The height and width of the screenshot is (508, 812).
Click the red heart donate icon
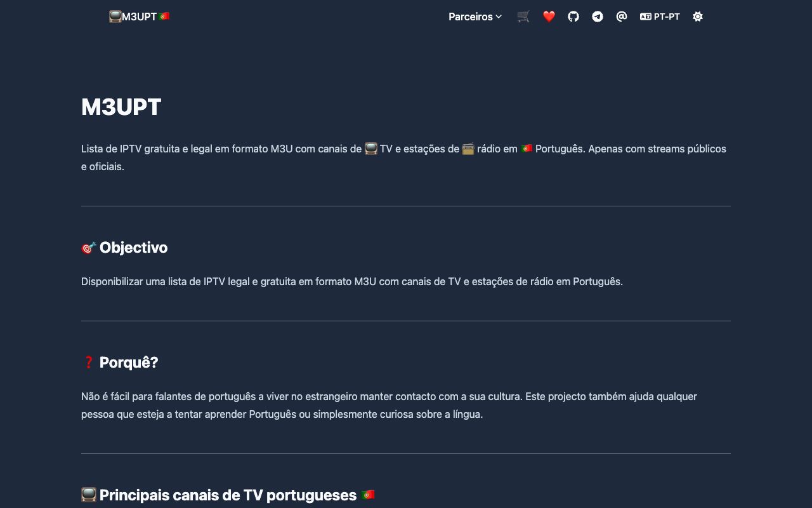(x=549, y=17)
